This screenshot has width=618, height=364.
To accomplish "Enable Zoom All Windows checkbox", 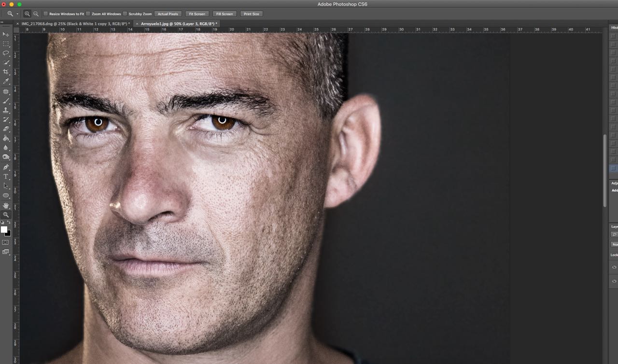I will [88, 14].
